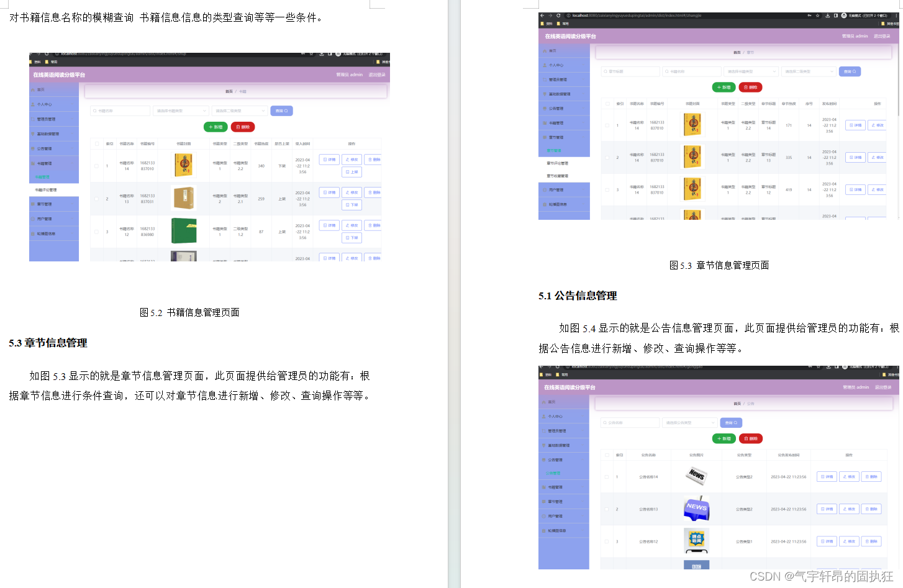Viewport: 903px width, 588px height.
Task: Click 删除 button for 公告名称12 row
Action: click(871, 541)
